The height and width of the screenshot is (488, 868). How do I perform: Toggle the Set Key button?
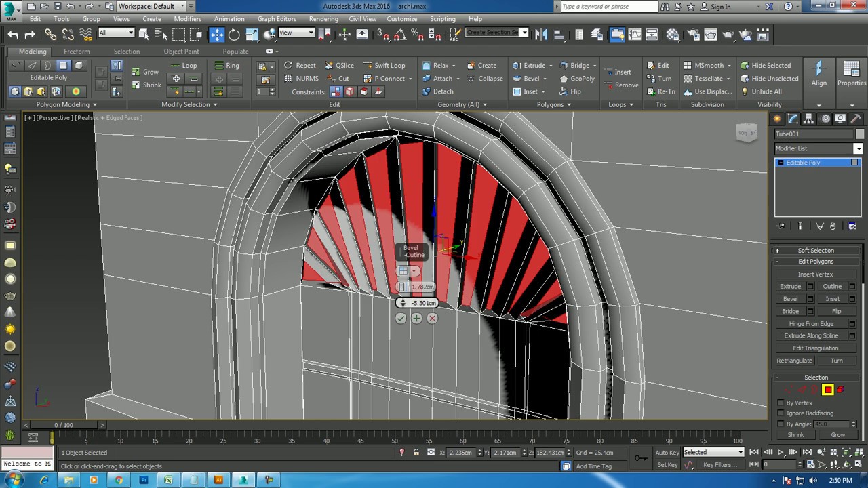click(x=667, y=465)
